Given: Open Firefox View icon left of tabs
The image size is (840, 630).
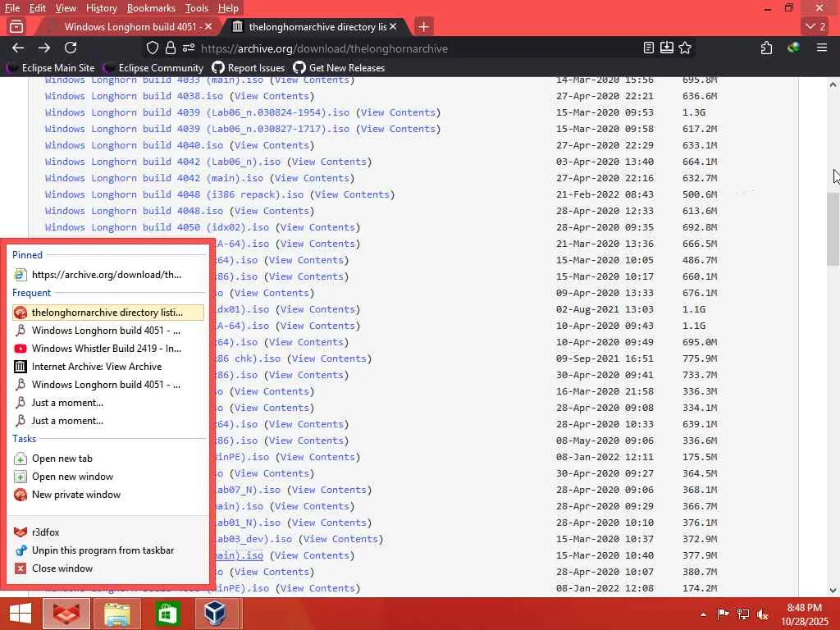Looking at the screenshot, I should 16,26.
